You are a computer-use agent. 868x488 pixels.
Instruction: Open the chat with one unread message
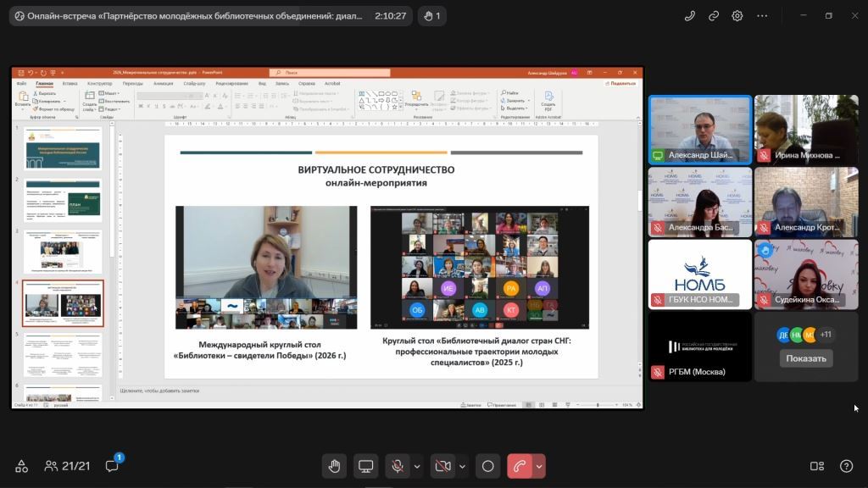point(113,466)
